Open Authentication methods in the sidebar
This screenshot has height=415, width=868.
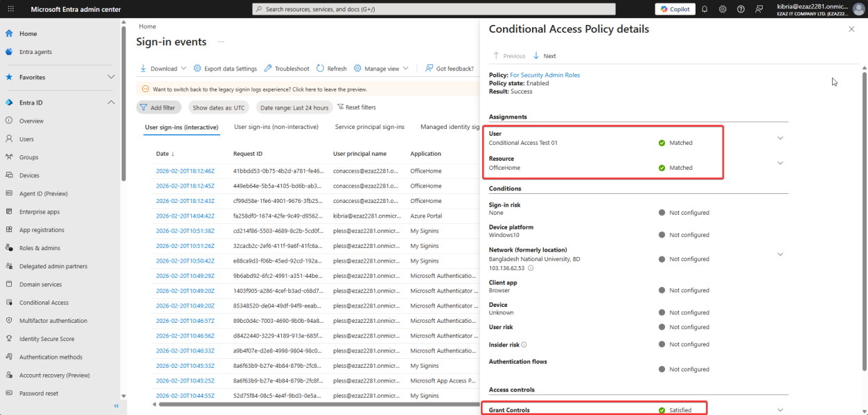[51, 357]
